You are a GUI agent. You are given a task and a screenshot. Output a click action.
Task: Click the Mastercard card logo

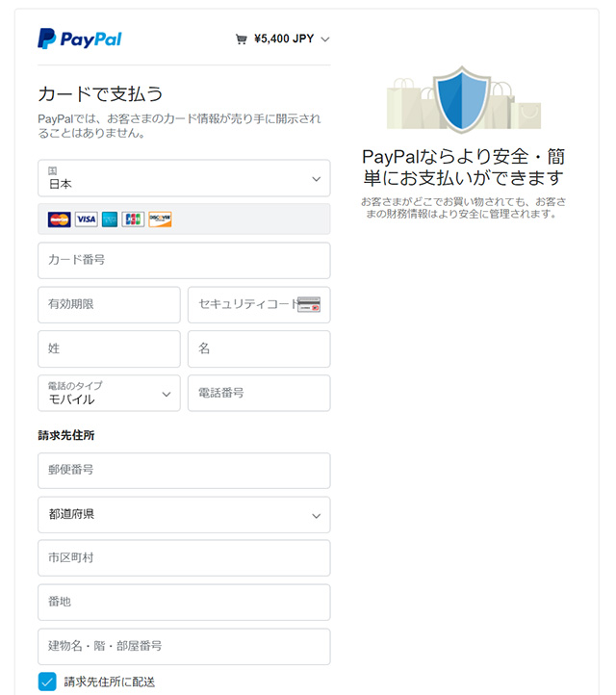click(x=59, y=219)
